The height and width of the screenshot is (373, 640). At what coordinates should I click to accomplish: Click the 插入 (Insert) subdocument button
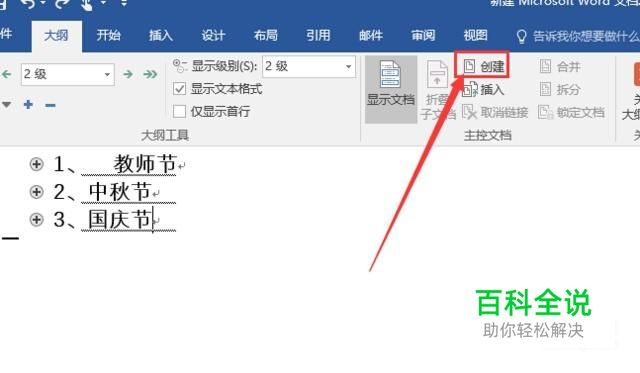pyautogui.click(x=483, y=89)
